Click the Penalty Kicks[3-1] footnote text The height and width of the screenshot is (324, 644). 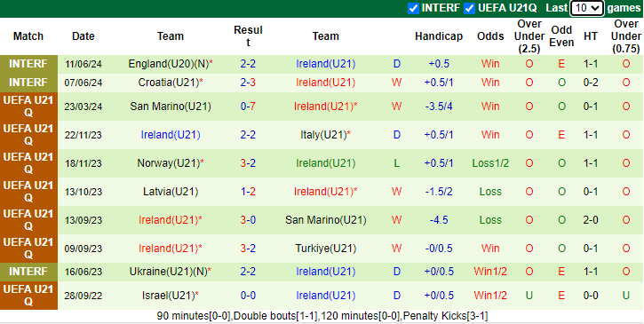pyautogui.click(x=446, y=316)
